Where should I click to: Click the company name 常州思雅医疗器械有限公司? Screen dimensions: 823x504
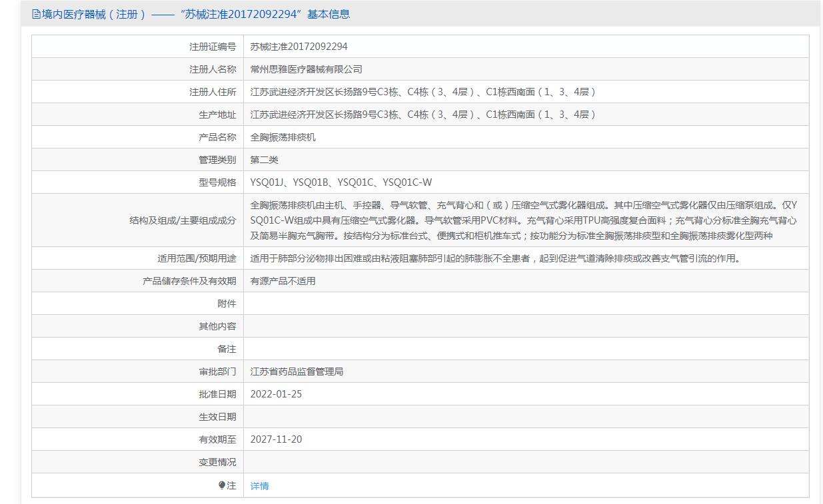click(x=306, y=69)
